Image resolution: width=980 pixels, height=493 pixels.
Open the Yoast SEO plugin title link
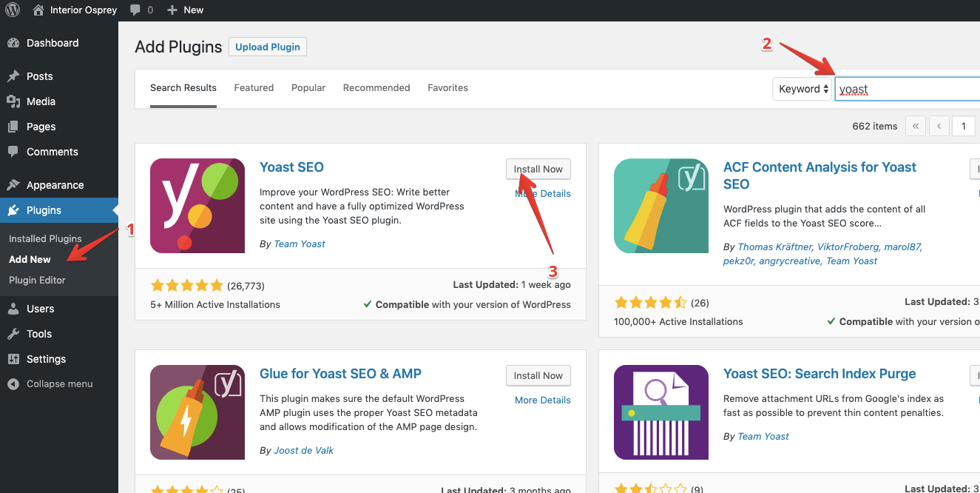291,167
